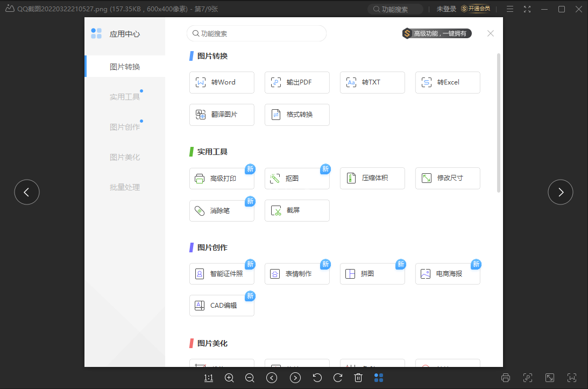Show image at 1:1 actual size
This screenshot has height=389, width=588.
point(209,378)
